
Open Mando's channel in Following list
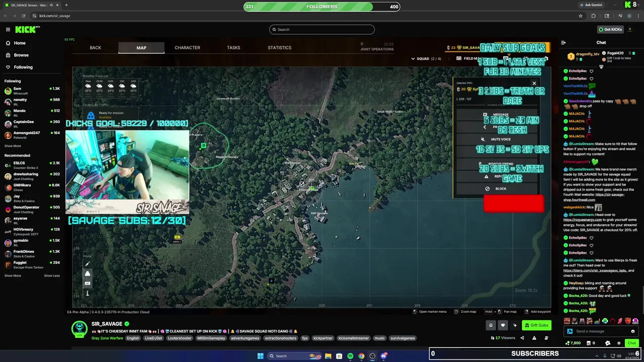coord(32,113)
